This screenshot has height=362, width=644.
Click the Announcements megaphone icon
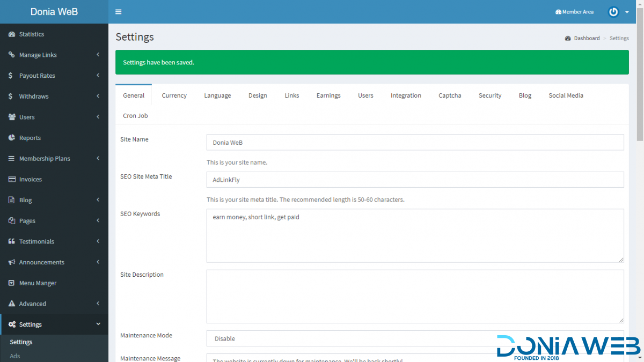(12, 262)
